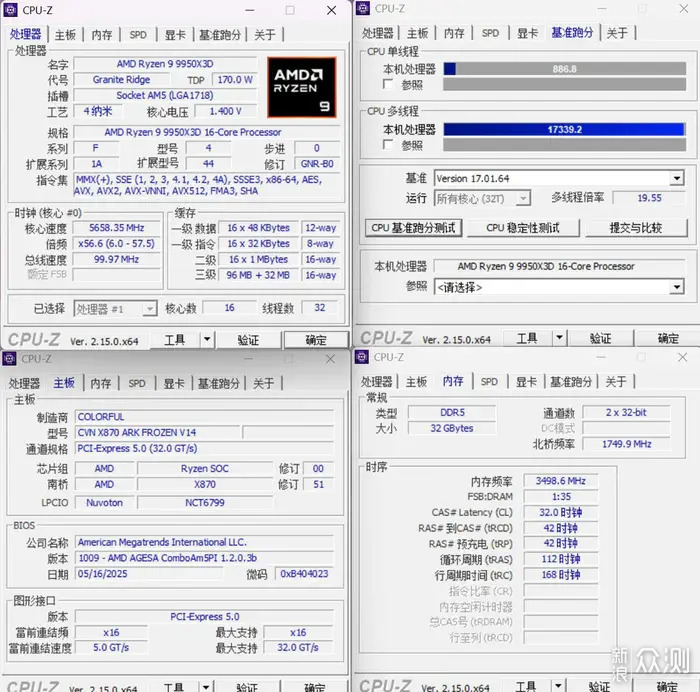This screenshot has height=692, width=700.
Task: Open the 显卡 tab in the mainboard window
Action: pyautogui.click(x=174, y=383)
